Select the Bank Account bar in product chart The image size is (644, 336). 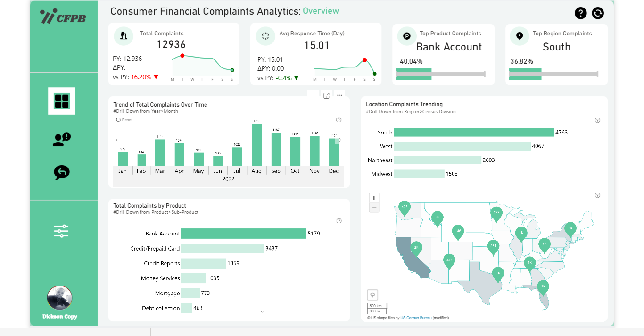[243, 234]
